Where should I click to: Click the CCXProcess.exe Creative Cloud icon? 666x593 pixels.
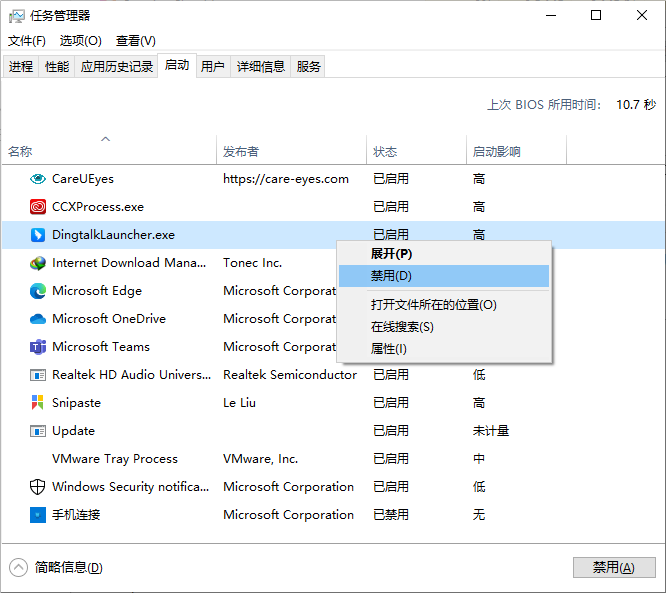[x=38, y=207]
